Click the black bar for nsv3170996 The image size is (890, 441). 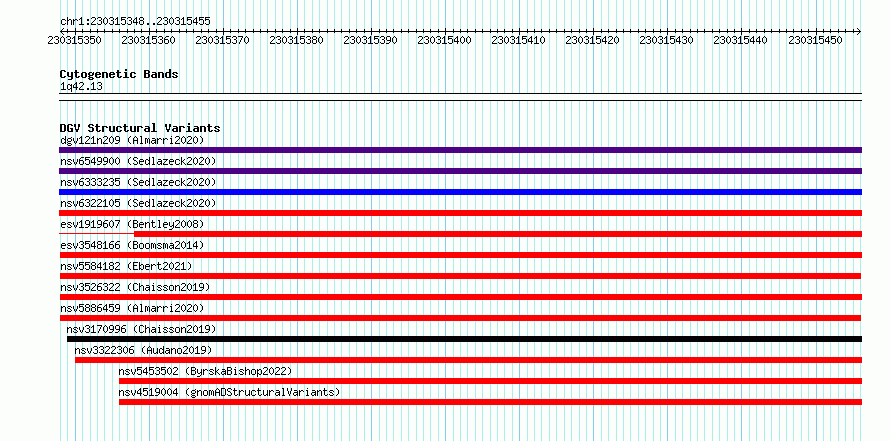(x=464, y=339)
